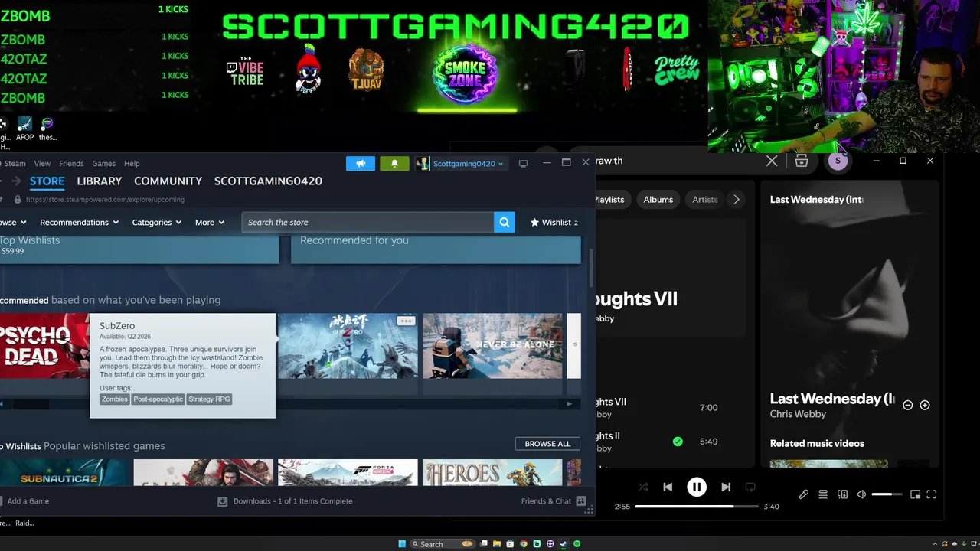Click the plus icon beside Last Wednesday
This screenshot has height=551, width=980.
pyautogui.click(x=925, y=405)
